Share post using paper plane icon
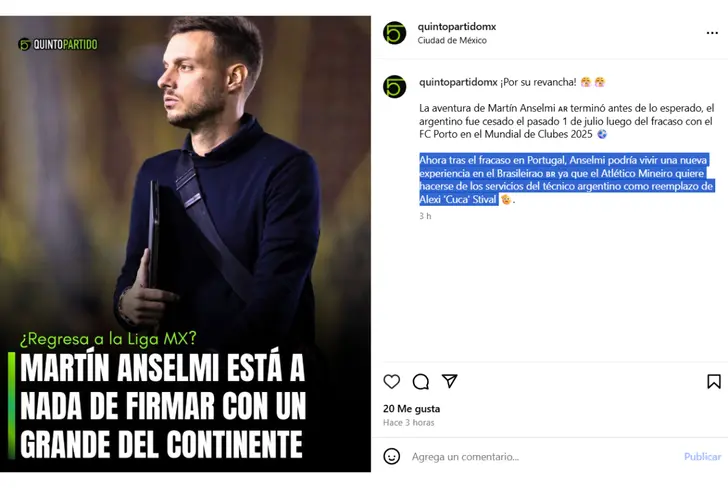The width and height of the screenshot is (728, 488). (x=449, y=381)
